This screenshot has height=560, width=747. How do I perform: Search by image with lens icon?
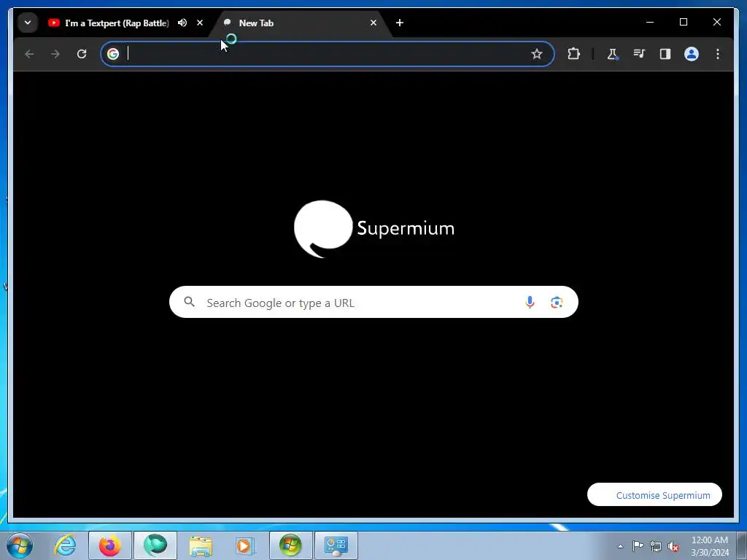(x=557, y=302)
